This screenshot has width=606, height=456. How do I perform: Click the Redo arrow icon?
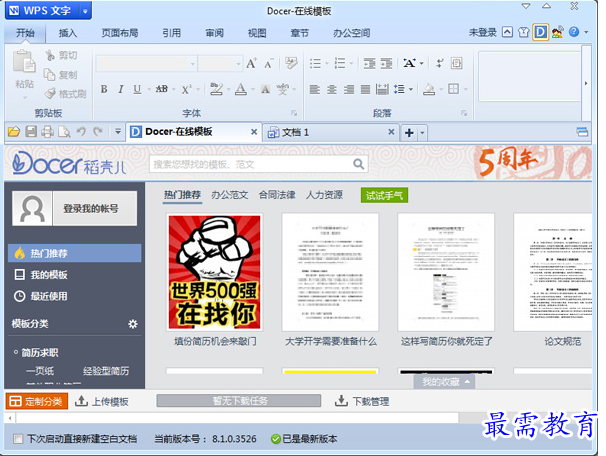98,132
